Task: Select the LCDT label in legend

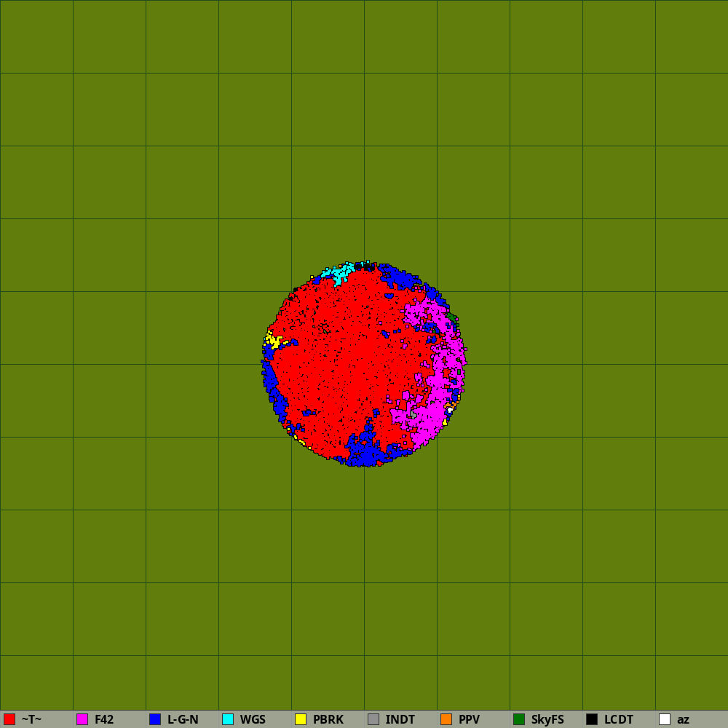Action: click(618, 719)
